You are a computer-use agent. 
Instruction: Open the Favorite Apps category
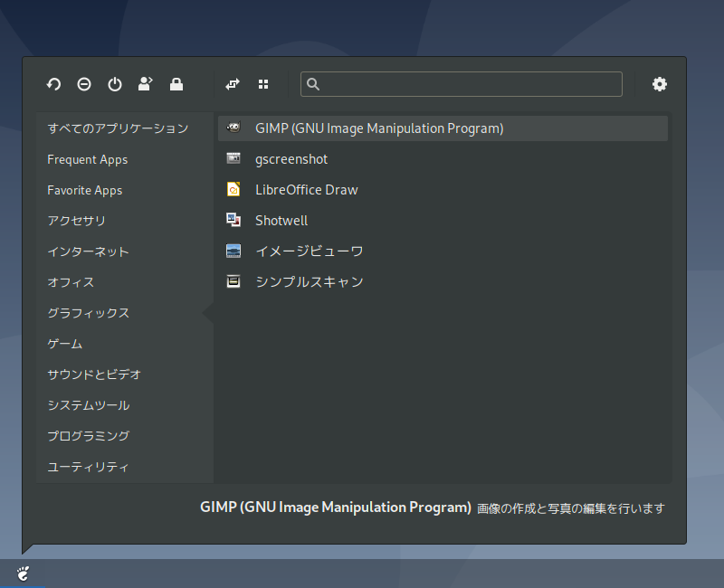[x=84, y=190]
